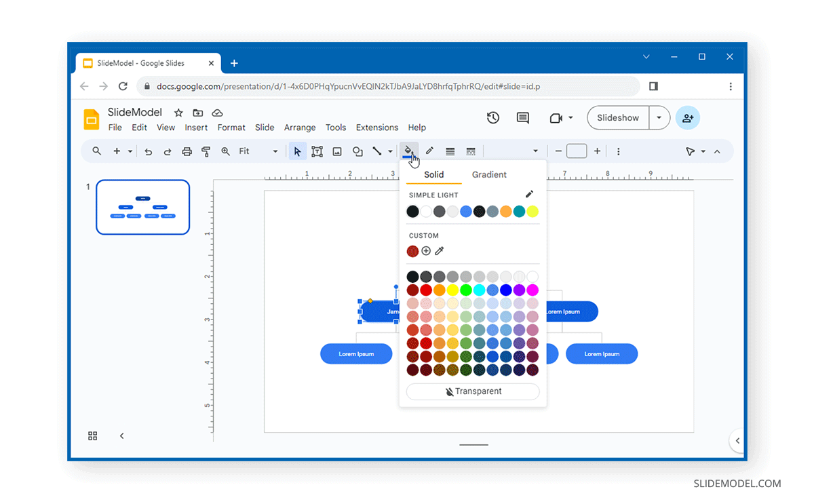Click the insert image icon
Screen dimensions: 814x504
pyautogui.click(x=337, y=151)
